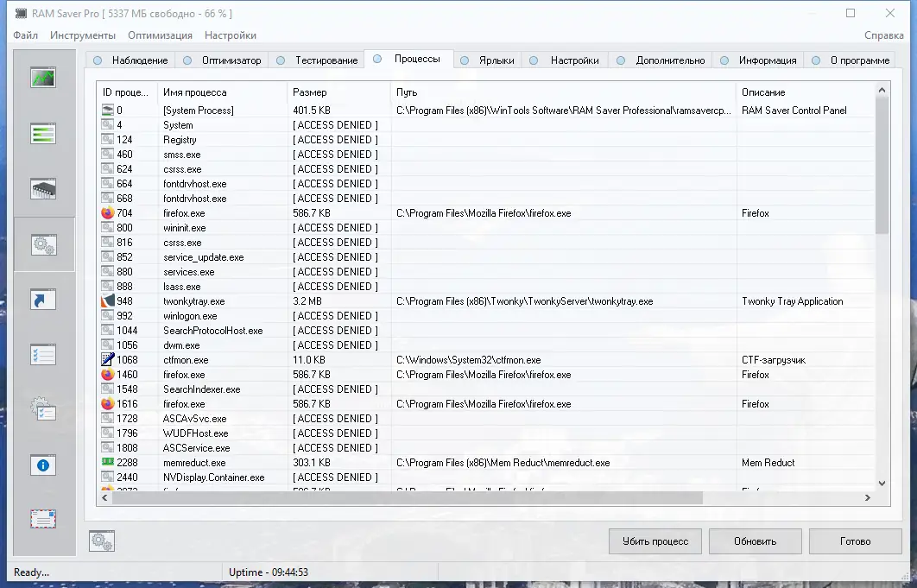The width and height of the screenshot is (917, 588).
Task: Click generic icon of process 1056 dwm.exe
Action: [108, 345]
